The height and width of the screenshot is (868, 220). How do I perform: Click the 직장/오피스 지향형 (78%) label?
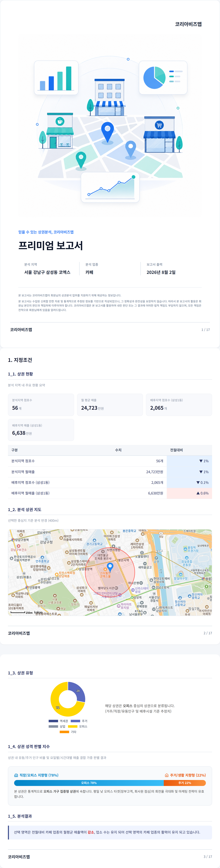pyautogui.click(x=39, y=775)
